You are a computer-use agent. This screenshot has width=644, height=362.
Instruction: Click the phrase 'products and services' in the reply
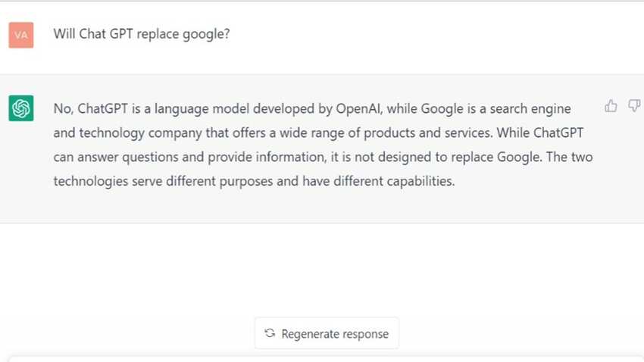[427, 133]
